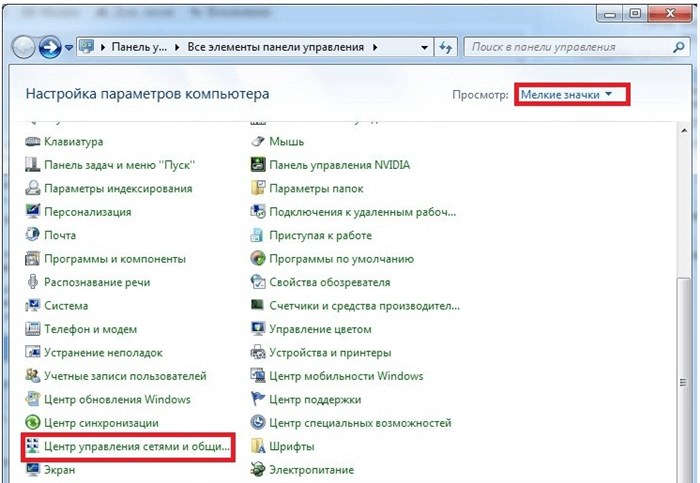Image resolution: width=700 pixels, height=483 pixels.
Task: Click the vertical scrollbar up arrow
Action: tap(684, 131)
